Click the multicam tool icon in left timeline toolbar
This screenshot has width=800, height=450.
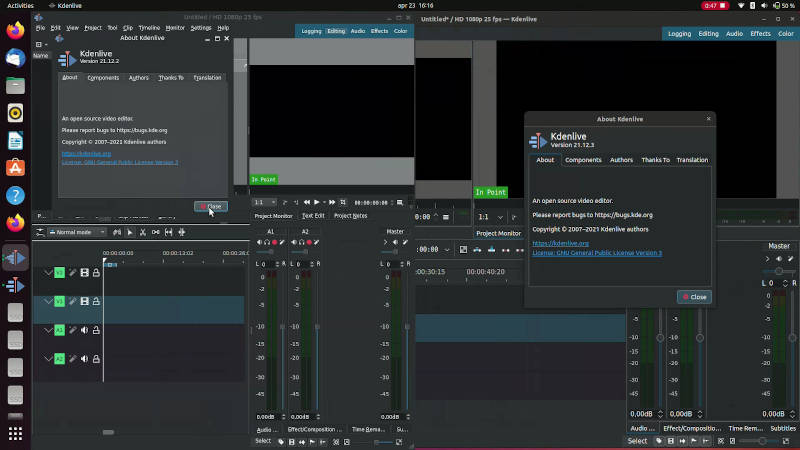click(x=182, y=232)
